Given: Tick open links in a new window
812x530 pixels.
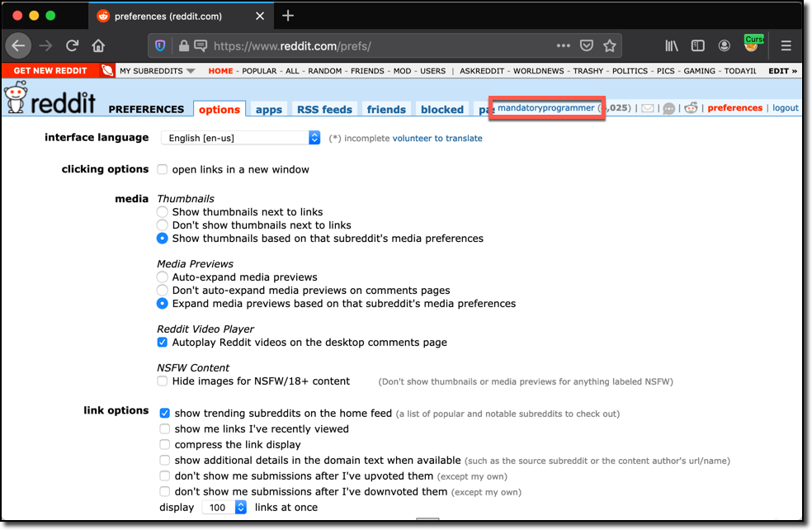Looking at the screenshot, I should [162, 169].
